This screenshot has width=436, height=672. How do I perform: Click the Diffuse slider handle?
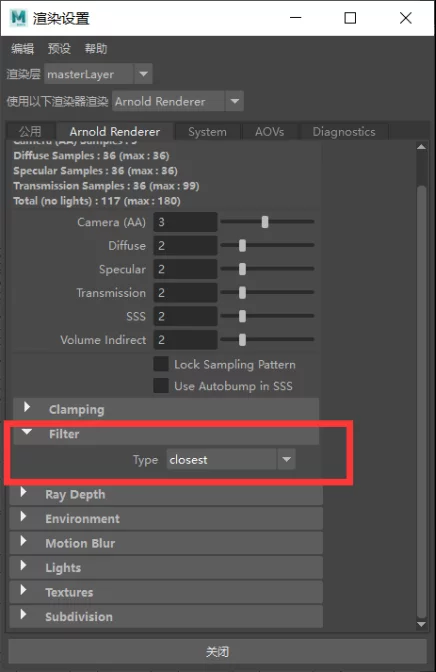[242, 245]
